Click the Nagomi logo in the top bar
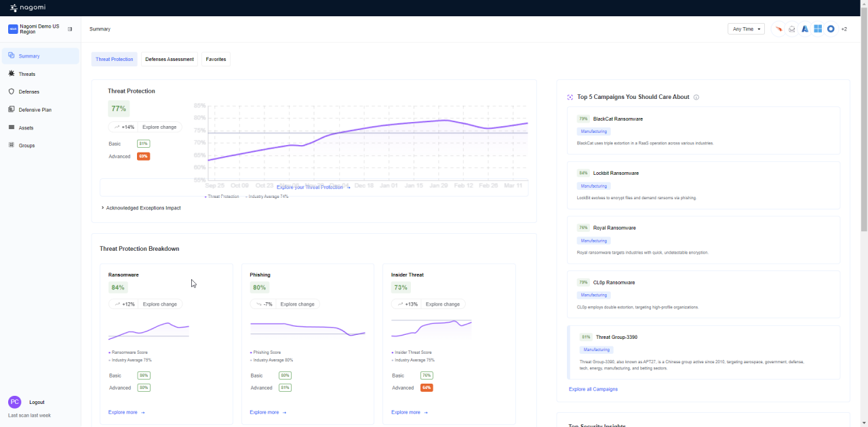Image resolution: width=868 pixels, height=427 pixels. pyautogui.click(x=27, y=8)
